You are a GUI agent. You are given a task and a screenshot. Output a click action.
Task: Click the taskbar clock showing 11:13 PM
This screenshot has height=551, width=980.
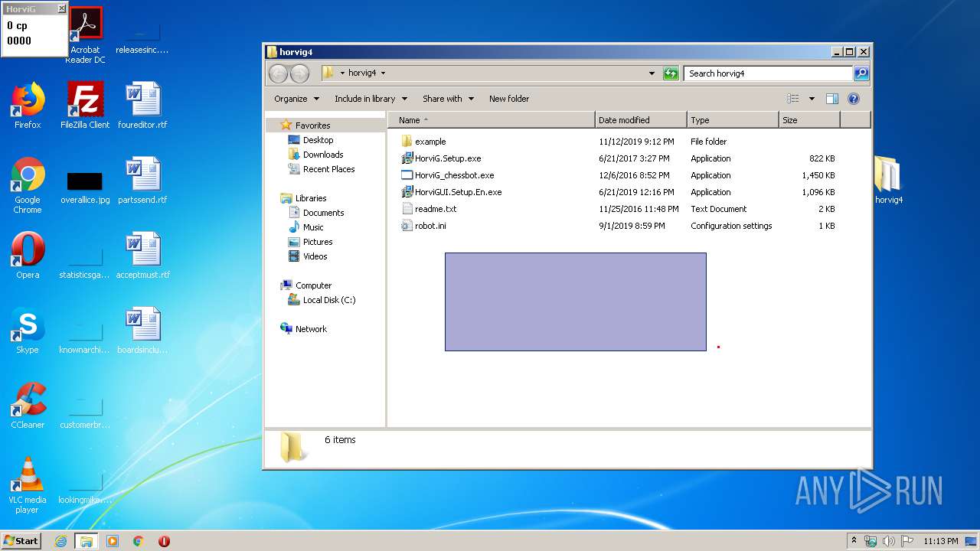940,541
